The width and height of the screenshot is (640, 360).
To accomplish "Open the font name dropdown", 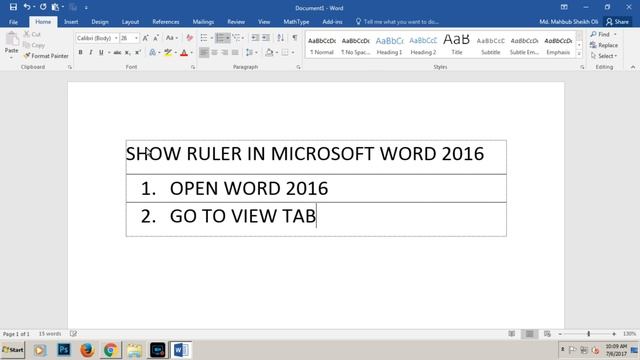I will click(x=116, y=38).
